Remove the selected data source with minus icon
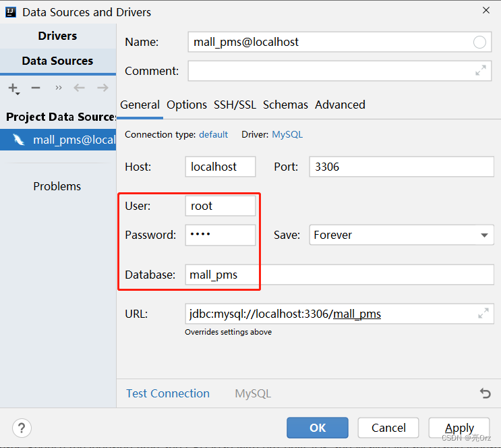Screen dimensions: 501x448 click(x=36, y=88)
